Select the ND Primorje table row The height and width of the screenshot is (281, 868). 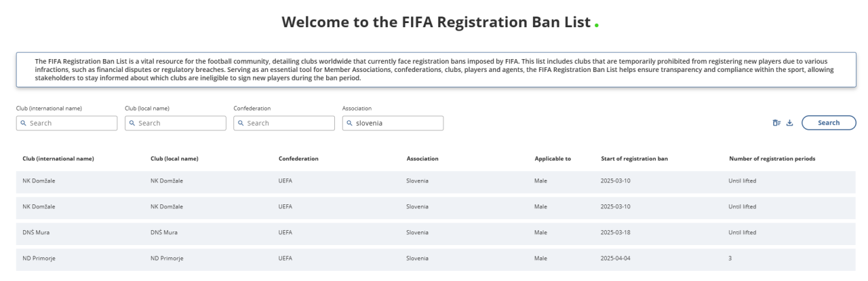(434, 258)
